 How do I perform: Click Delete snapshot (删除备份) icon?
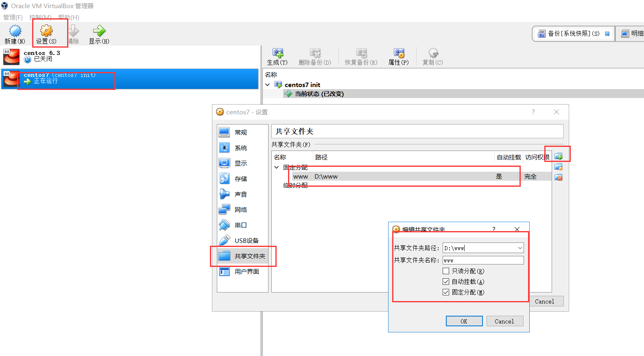pos(315,53)
